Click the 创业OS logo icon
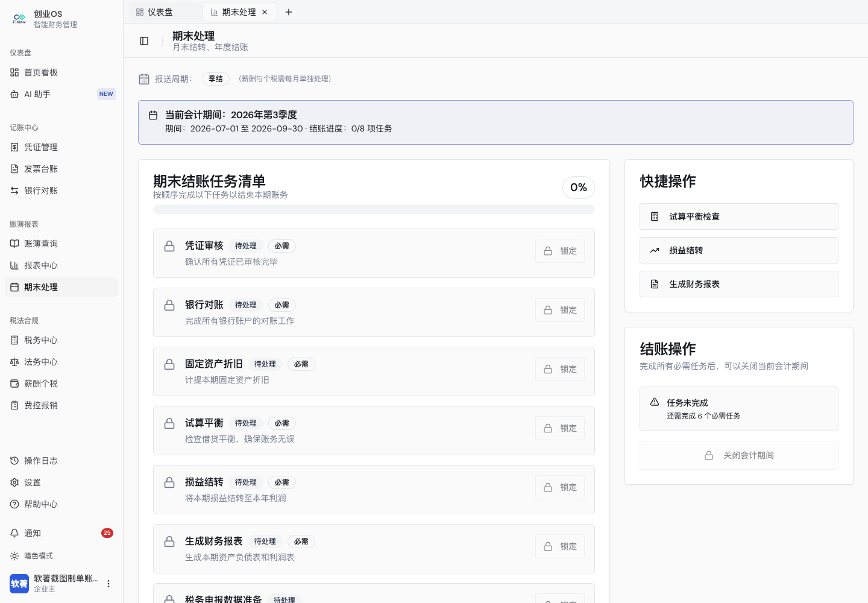The height and width of the screenshot is (603, 868). point(19,19)
